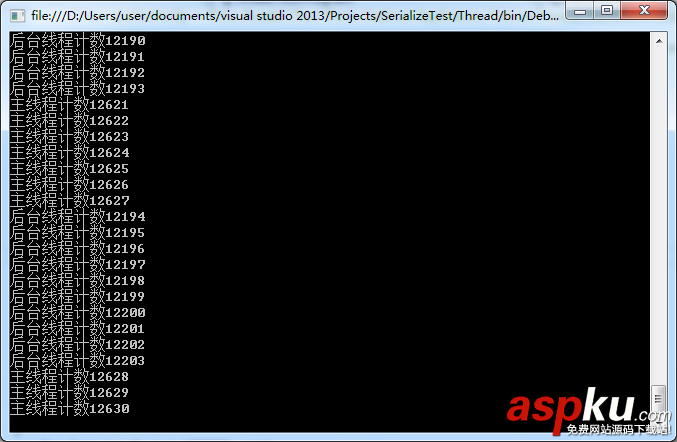Click the scrollbar up arrow
Image resolution: width=677 pixels, height=442 pixels.
tap(659, 41)
